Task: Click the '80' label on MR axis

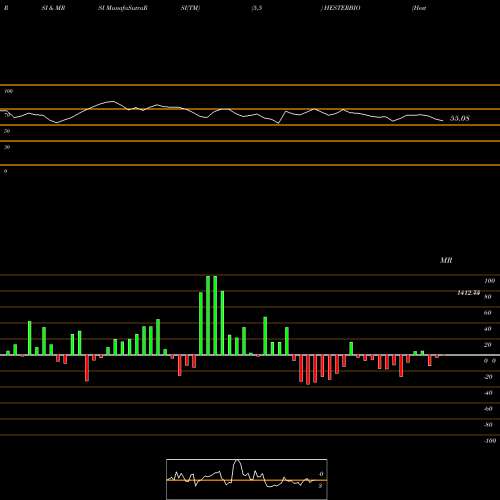Action: (x=488, y=297)
